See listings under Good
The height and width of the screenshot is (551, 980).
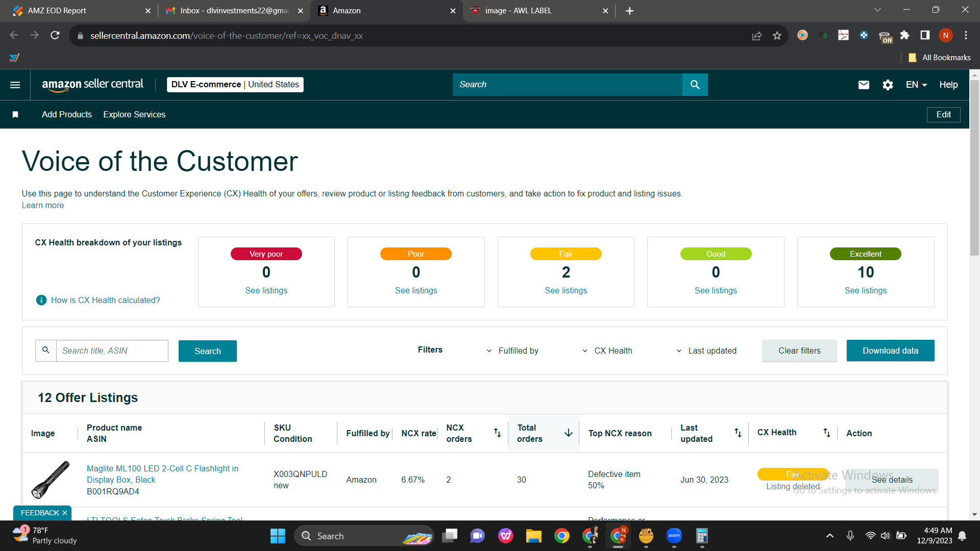(716, 290)
